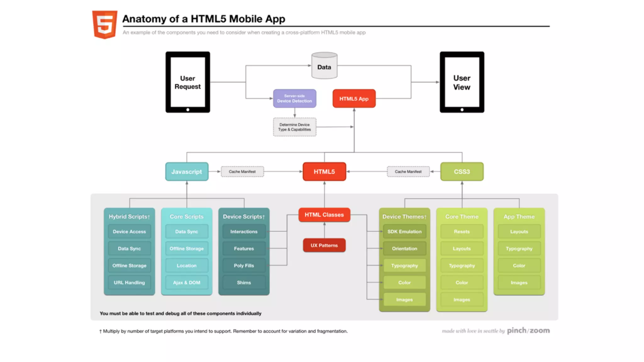
Task: Click the central red HTML5 node
Action: pyautogui.click(x=324, y=172)
